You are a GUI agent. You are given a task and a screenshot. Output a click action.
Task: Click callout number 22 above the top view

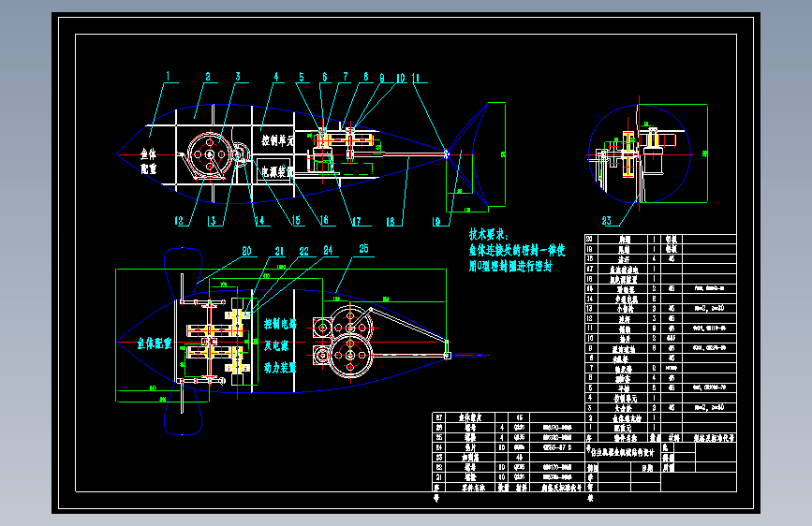(304, 251)
